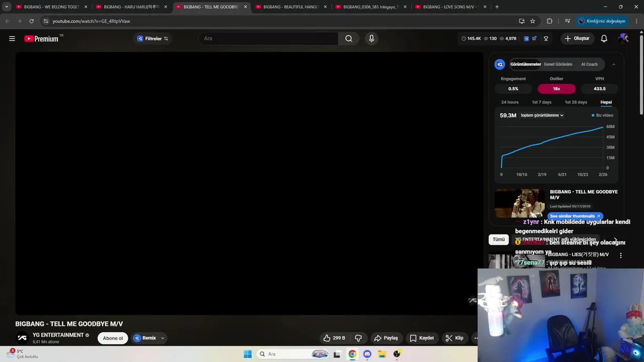Select the Hepsi time range
The height and width of the screenshot is (362, 644).
coord(606,102)
